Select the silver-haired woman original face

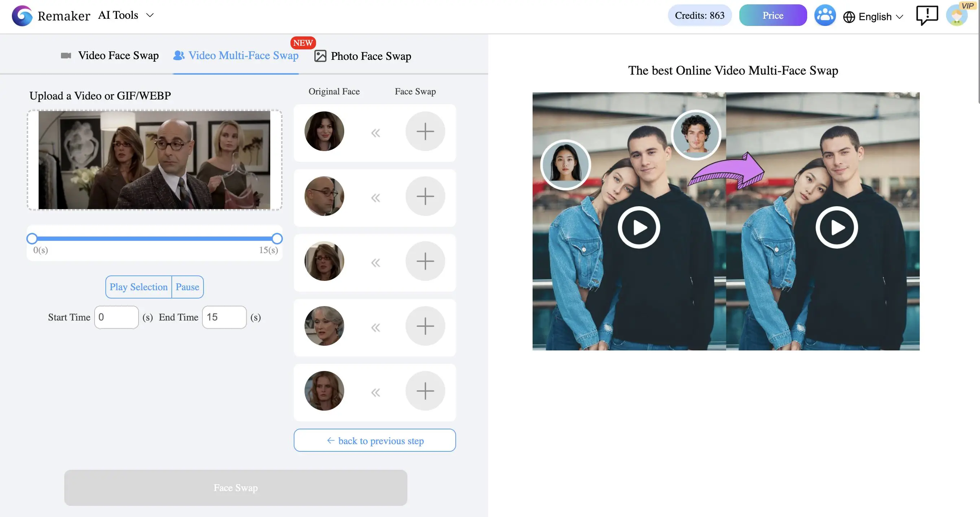pos(324,326)
